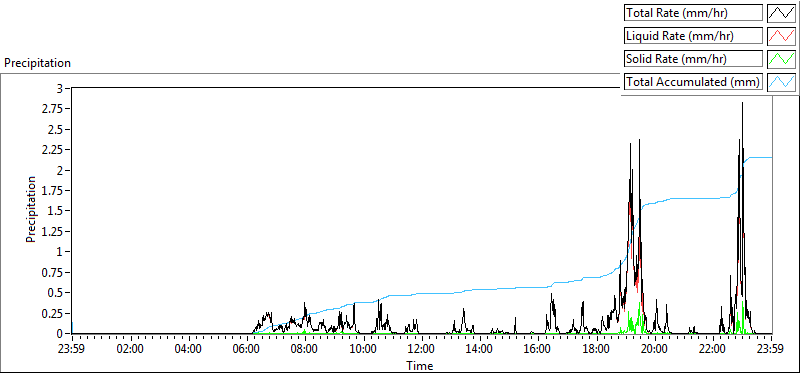Click the 3 y-axis scale value
800x373 pixels.
pos(59,88)
